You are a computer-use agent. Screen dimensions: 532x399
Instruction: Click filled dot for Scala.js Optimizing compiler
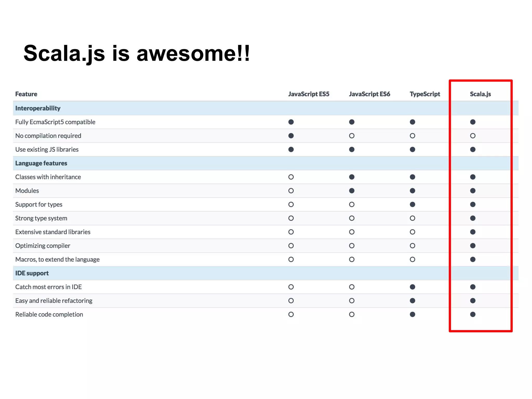(473, 246)
